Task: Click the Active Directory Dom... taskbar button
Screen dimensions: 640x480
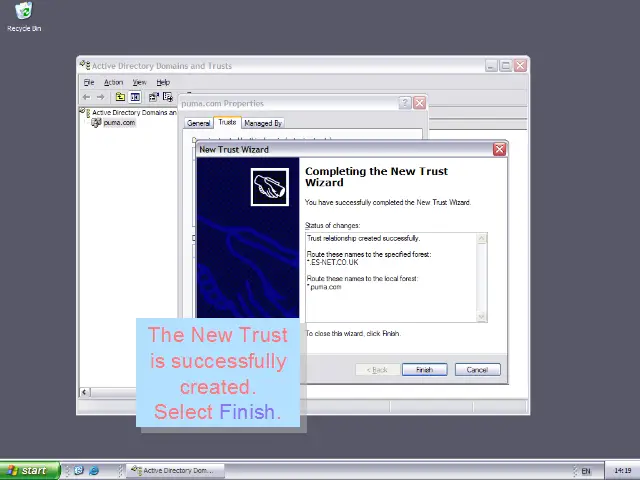Action: pyautogui.click(x=175, y=471)
